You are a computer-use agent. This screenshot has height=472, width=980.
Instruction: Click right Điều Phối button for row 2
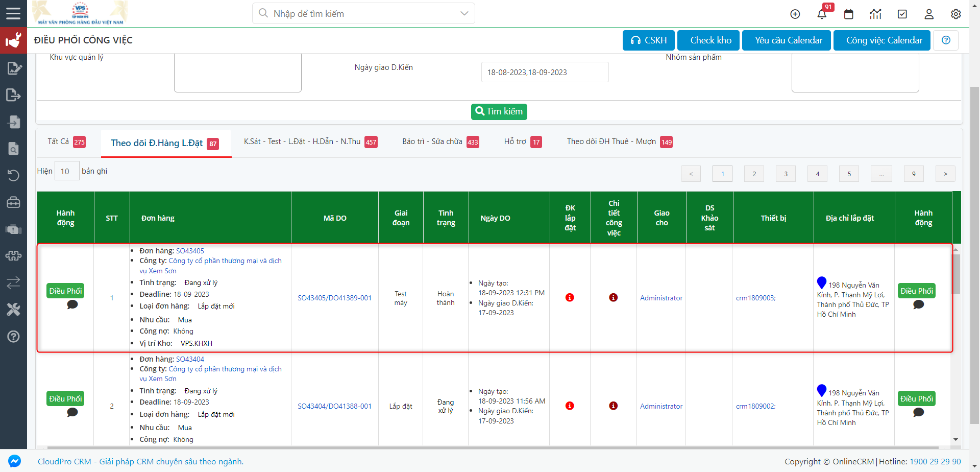pos(917,398)
